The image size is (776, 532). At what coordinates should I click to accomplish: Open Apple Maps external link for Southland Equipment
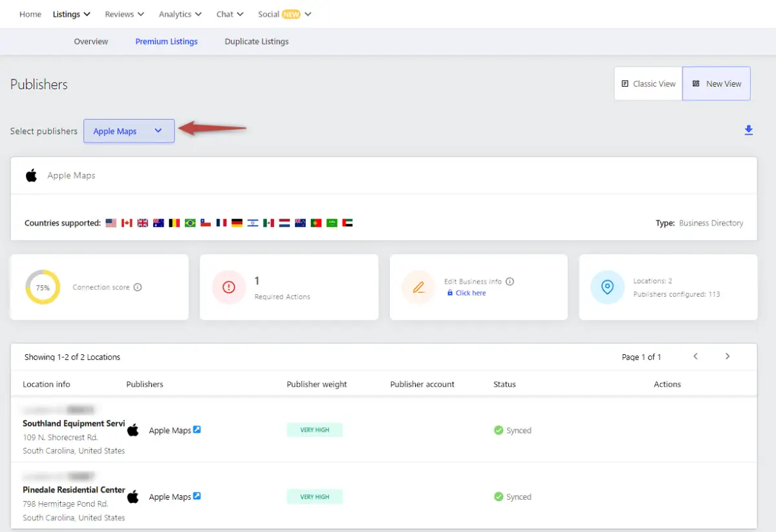[197, 430]
